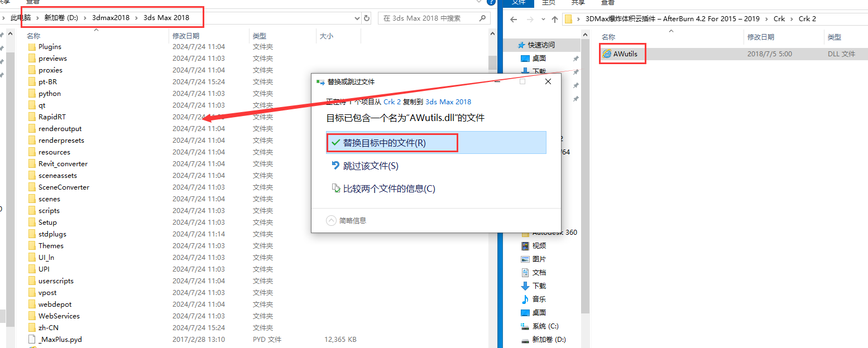Open the 3ds Max 2018 link in the dialog
Viewport: 868px width, 348px height.
click(x=448, y=102)
